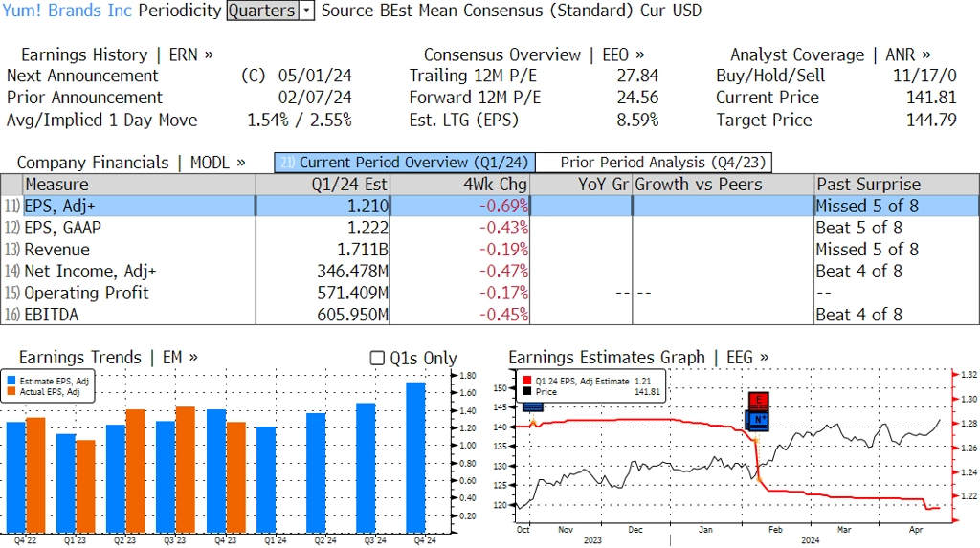This screenshot has width=980, height=548.
Task: Select the Revenue measure row
Action: [x=490, y=250]
